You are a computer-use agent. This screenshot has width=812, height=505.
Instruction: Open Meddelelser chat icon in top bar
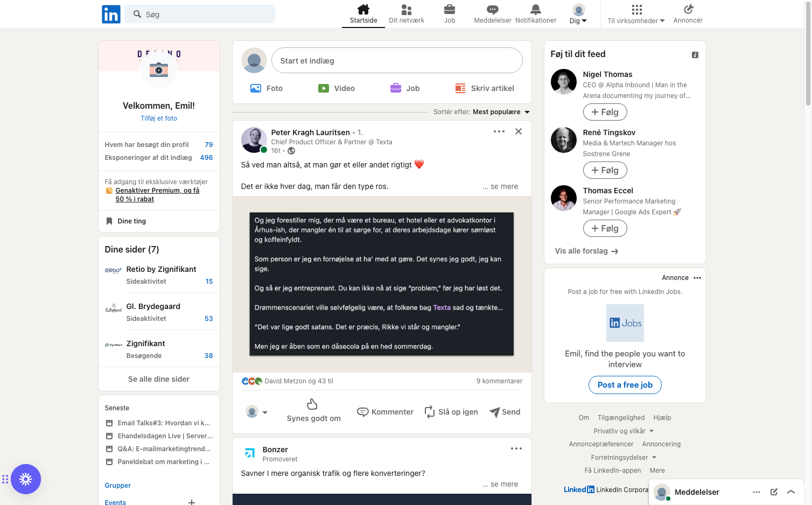(493, 14)
